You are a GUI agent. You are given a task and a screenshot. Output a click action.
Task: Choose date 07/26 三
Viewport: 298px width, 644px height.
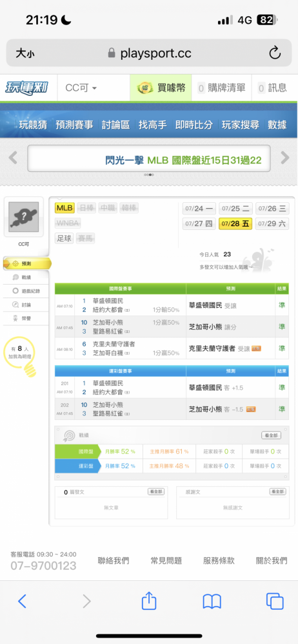(272, 209)
